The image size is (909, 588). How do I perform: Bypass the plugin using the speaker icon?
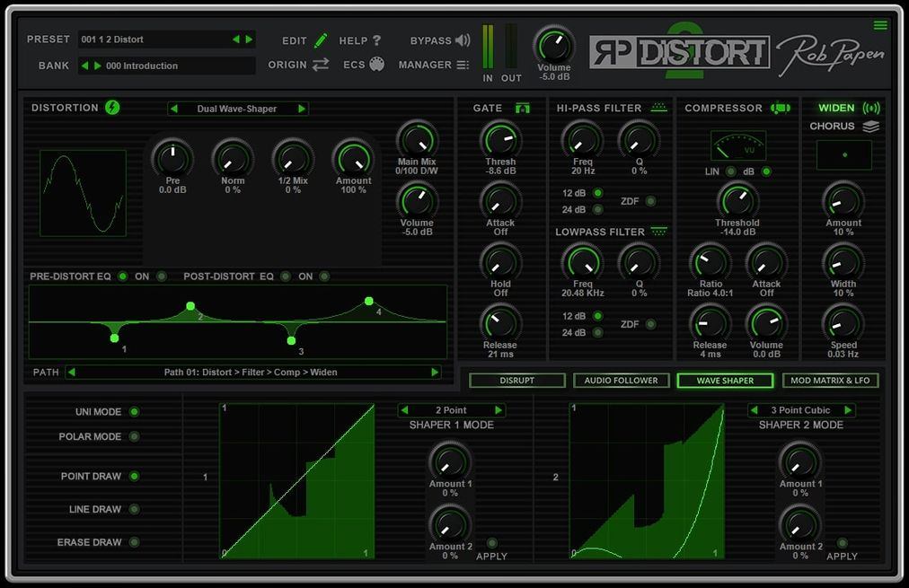click(x=462, y=39)
